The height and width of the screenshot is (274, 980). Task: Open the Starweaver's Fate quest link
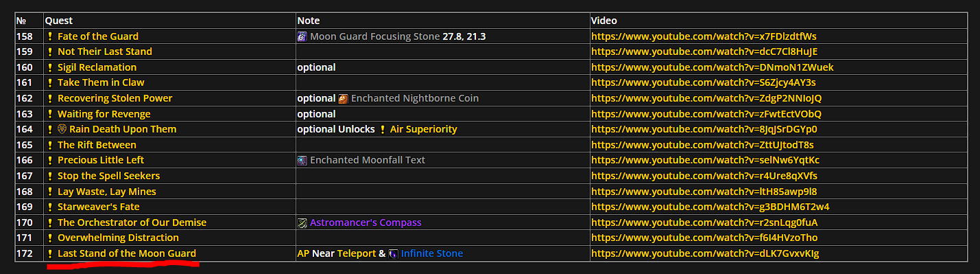point(98,207)
